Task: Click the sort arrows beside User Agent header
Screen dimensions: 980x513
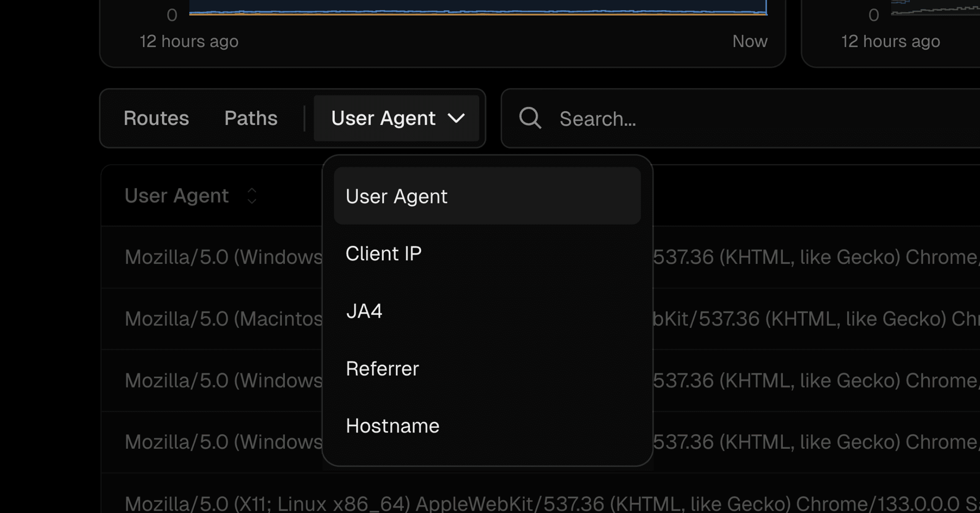Action: pos(252,196)
